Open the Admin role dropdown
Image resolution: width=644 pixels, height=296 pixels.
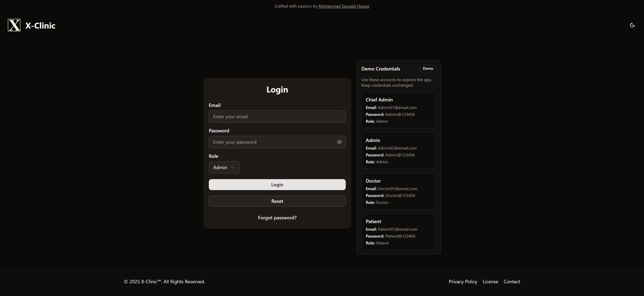tap(224, 167)
